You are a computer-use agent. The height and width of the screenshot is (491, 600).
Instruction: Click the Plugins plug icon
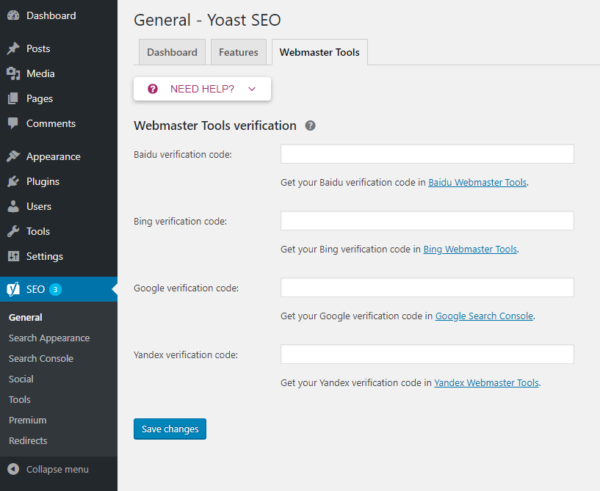[12, 182]
